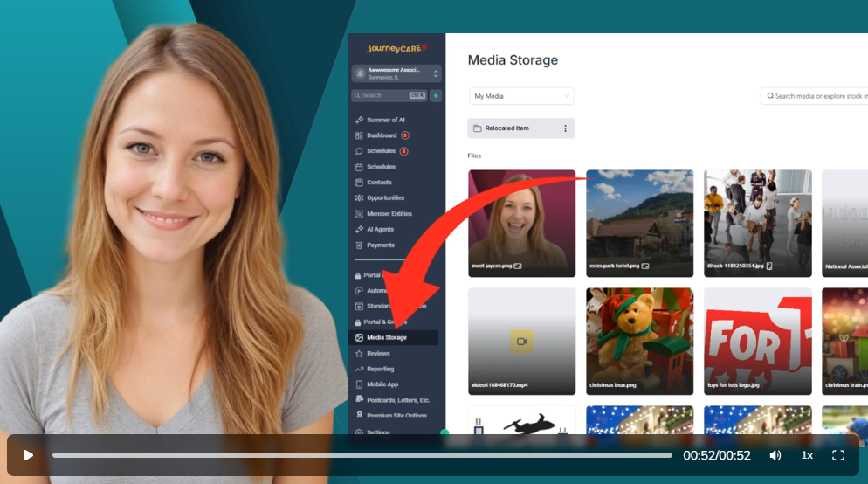Open the Dashboard sidebar item
The image size is (868, 484).
coord(382,135)
